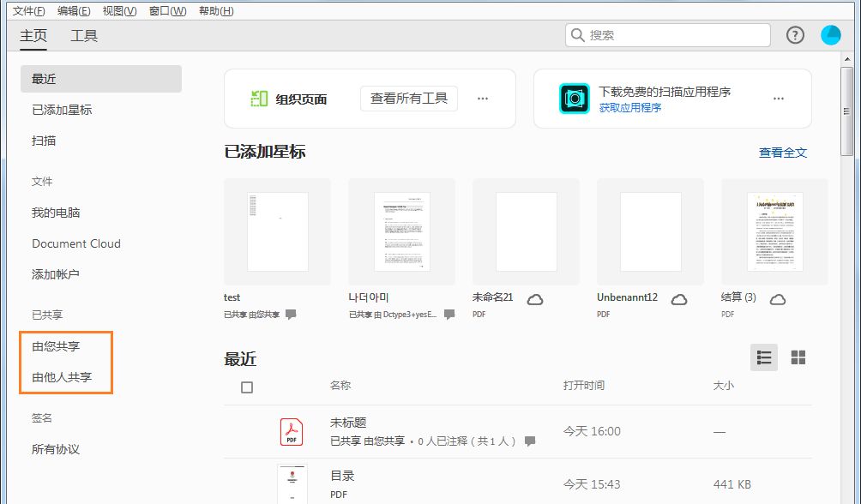Image resolution: width=861 pixels, height=504 pixels.
Task: Click the profile avatar icon
Action: click(830, 35)
